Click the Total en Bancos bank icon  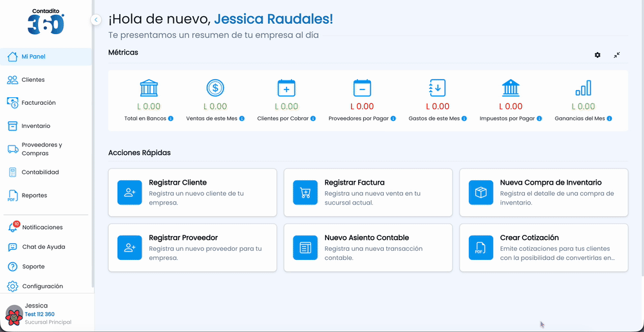pyautogui.click(x=149, y=88)
